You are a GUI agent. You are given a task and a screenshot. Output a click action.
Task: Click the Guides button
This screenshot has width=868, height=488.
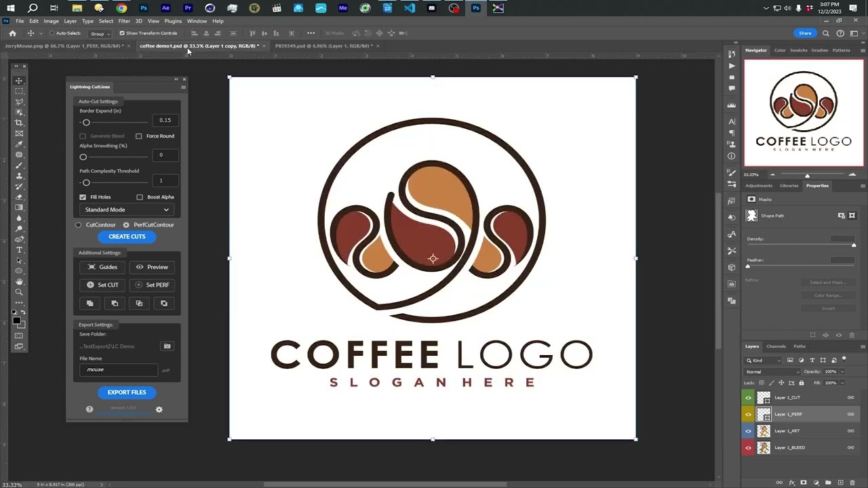click(102, 267)
